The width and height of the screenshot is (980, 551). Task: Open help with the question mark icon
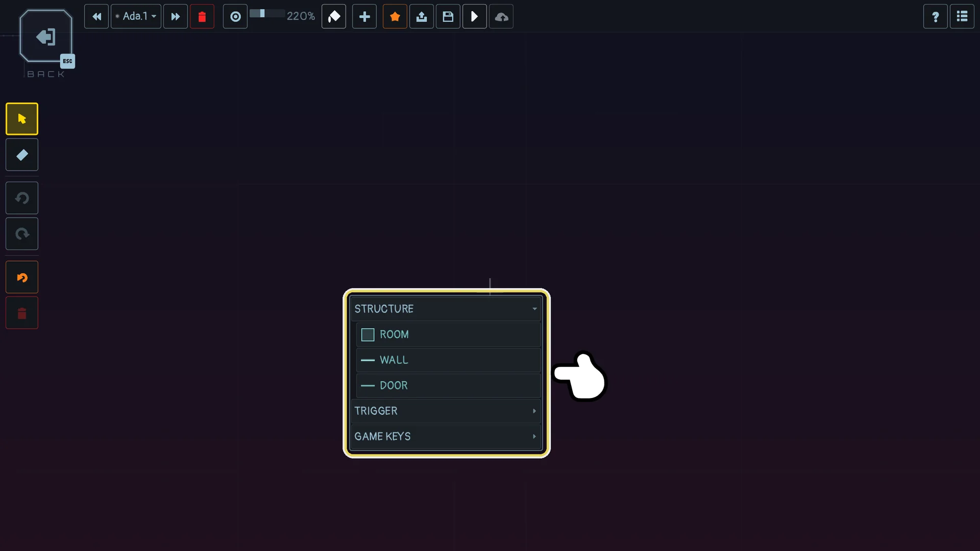936,16
